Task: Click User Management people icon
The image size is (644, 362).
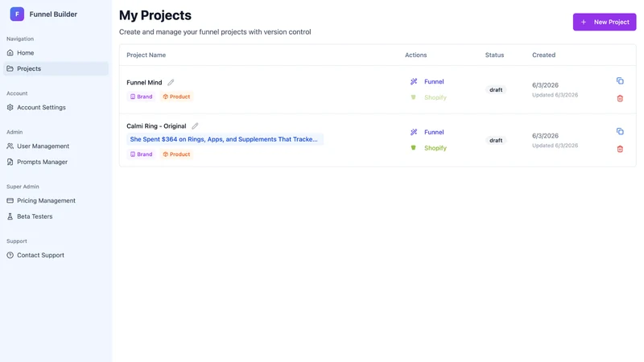Action: pos(10,146)
